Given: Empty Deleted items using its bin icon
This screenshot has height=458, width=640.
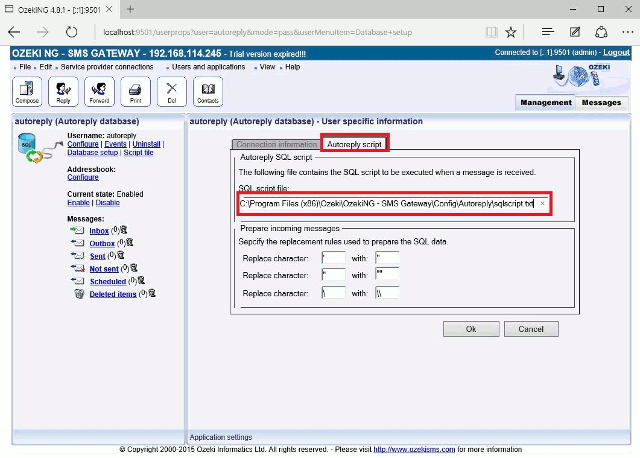Looking at the screenshot, I should click(x=152, y=293).
